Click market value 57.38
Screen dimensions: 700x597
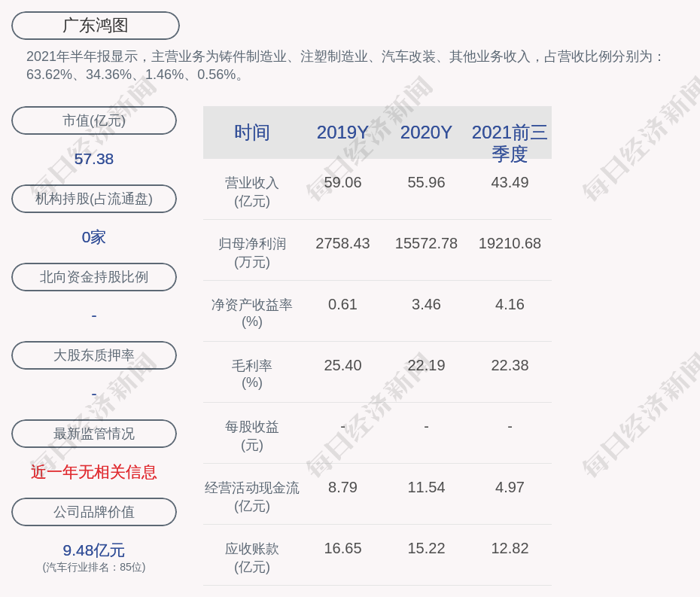click(x=94, y=159)
